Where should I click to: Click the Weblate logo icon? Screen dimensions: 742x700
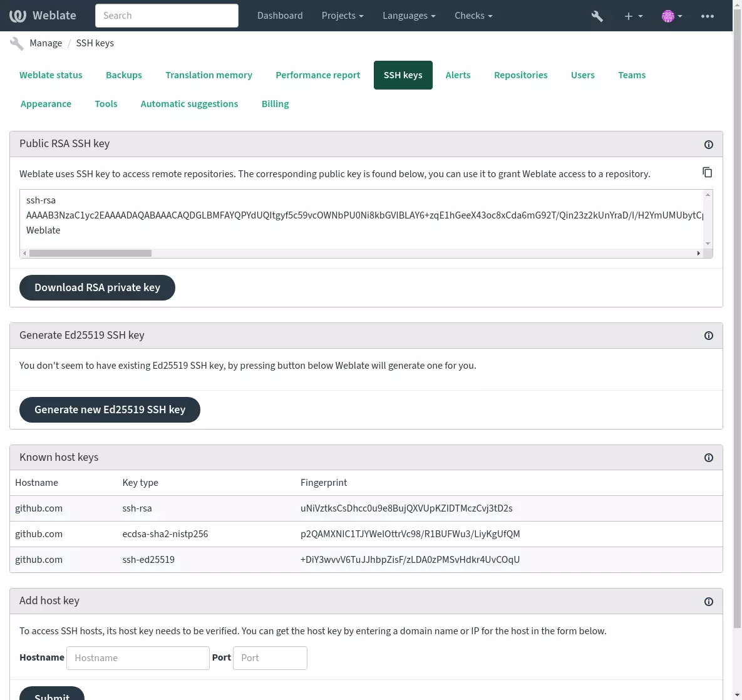click(18, 16)
